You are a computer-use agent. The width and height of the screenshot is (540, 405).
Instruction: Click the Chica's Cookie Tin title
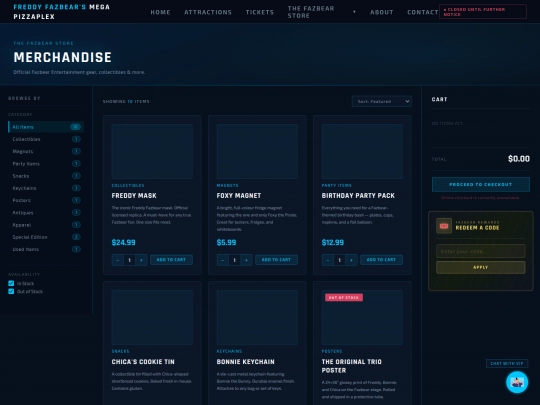coord(143,362)
